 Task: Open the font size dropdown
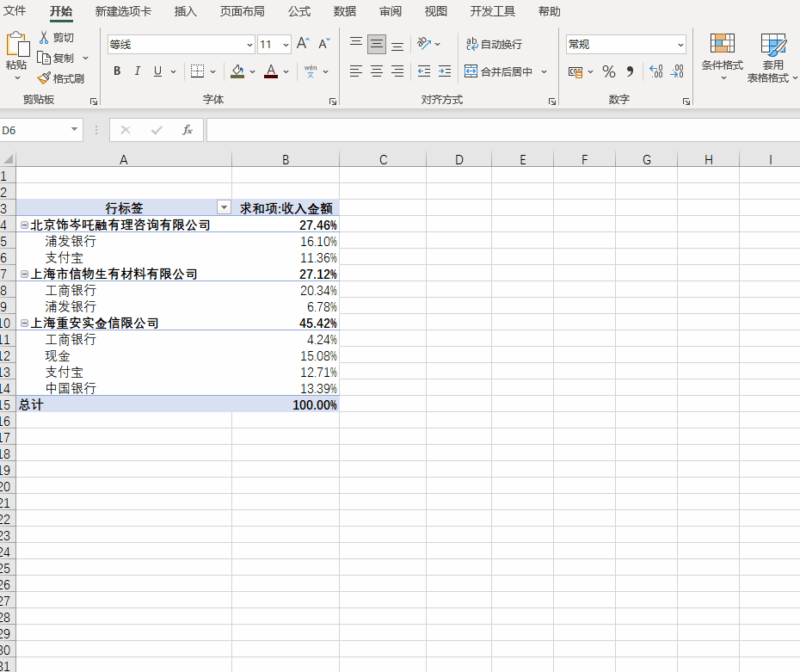(x=286, y=45)
